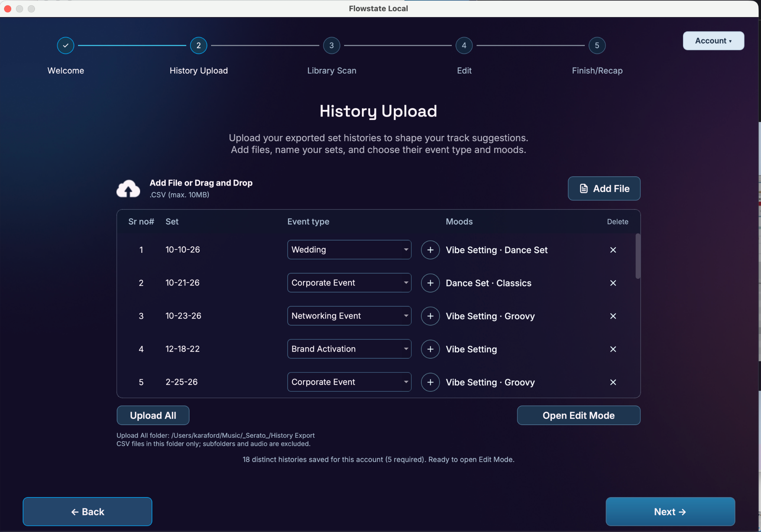
Task: Go to step 5 Finish/Recap
Action: [x=597, y=45]
